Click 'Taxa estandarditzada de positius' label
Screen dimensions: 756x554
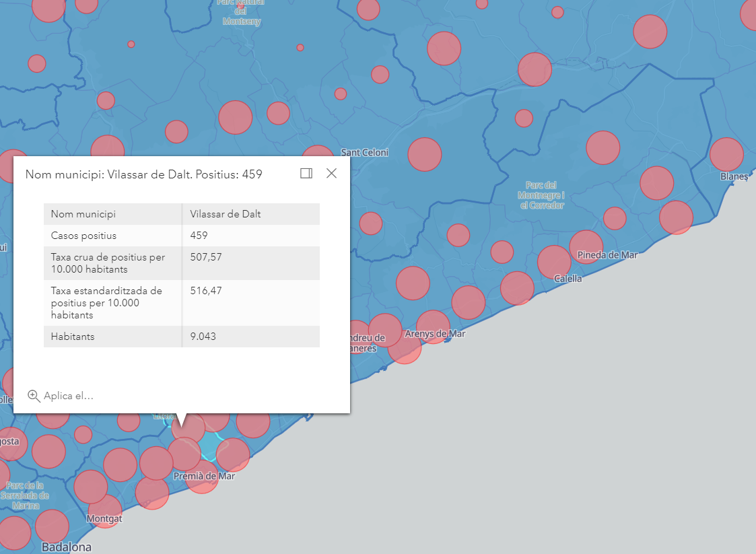point(106,303)
